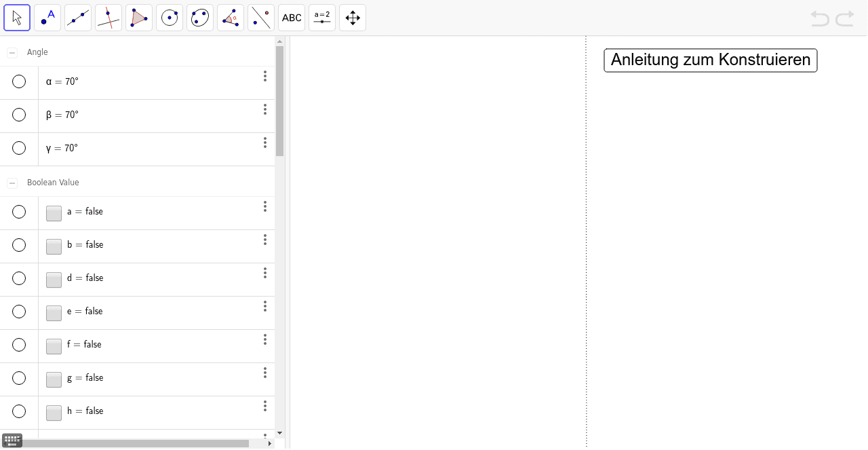
Task: Toggle visibility circle of angle α
Action: [x=19, y=81]
